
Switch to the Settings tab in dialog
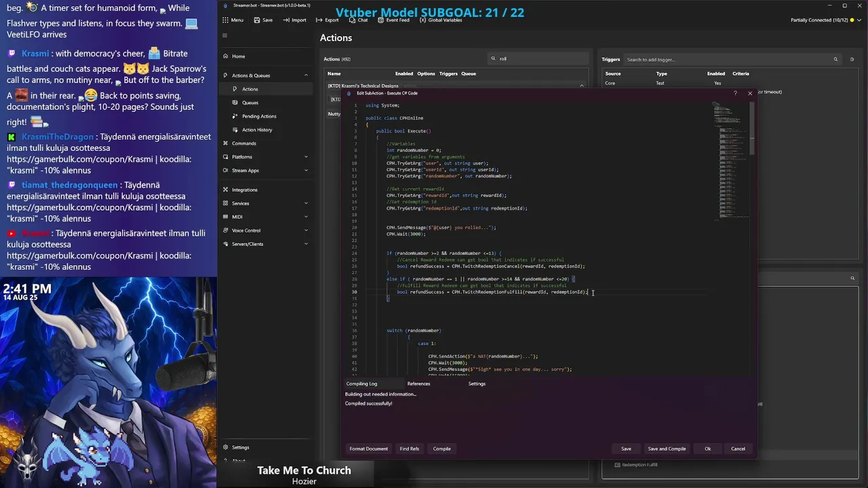[477, 384]
